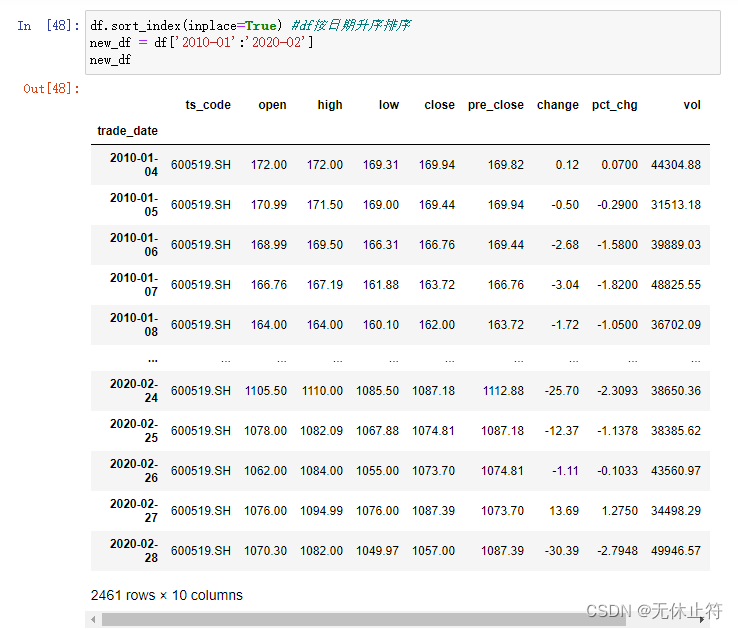Click open value 170.99
Image resolution: width=738 pixels, height=629 pixels.
pos(269,205)
